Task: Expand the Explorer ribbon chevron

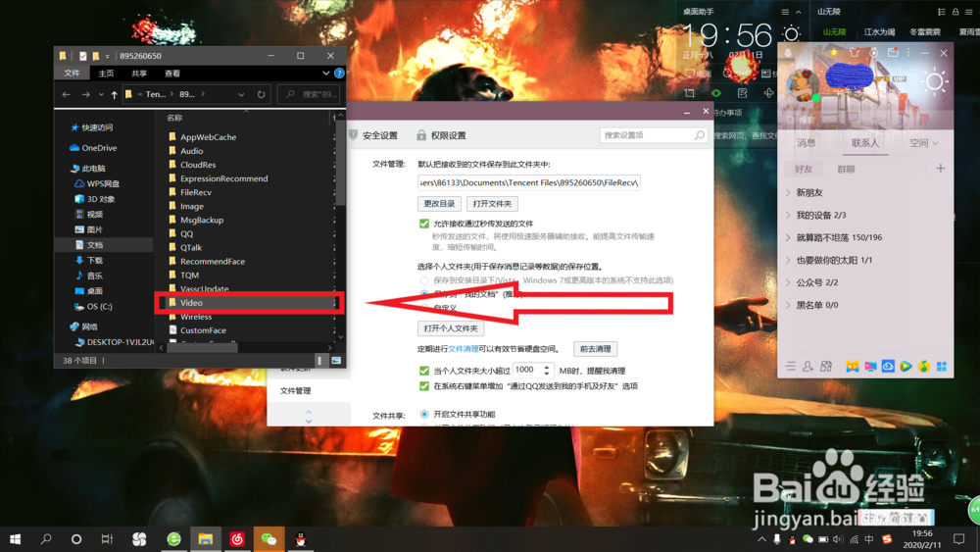Action: (x=325, y=74)
